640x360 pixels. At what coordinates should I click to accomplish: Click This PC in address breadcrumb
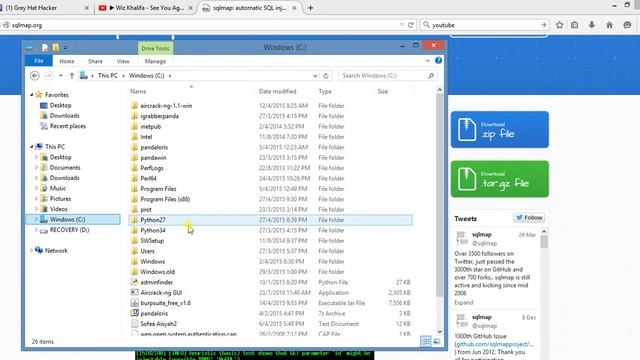click(108, 76)
